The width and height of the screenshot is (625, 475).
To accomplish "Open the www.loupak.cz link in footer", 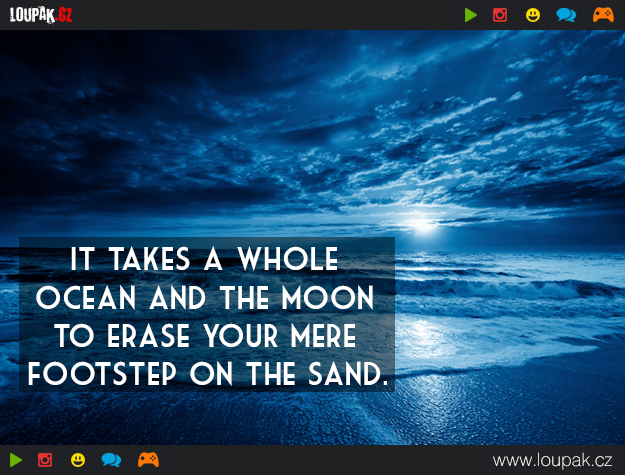I will [552, 460].
